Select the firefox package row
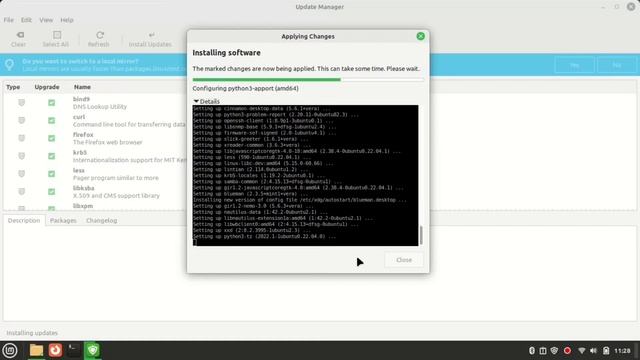640x360 pixels. click(96, 138)
